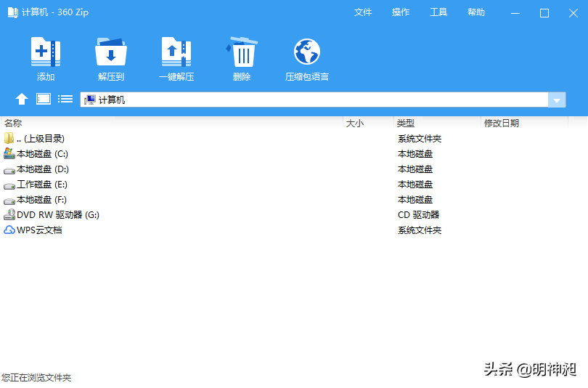Select row text 'DVD RW 驱动器 (G:)'

58,215
